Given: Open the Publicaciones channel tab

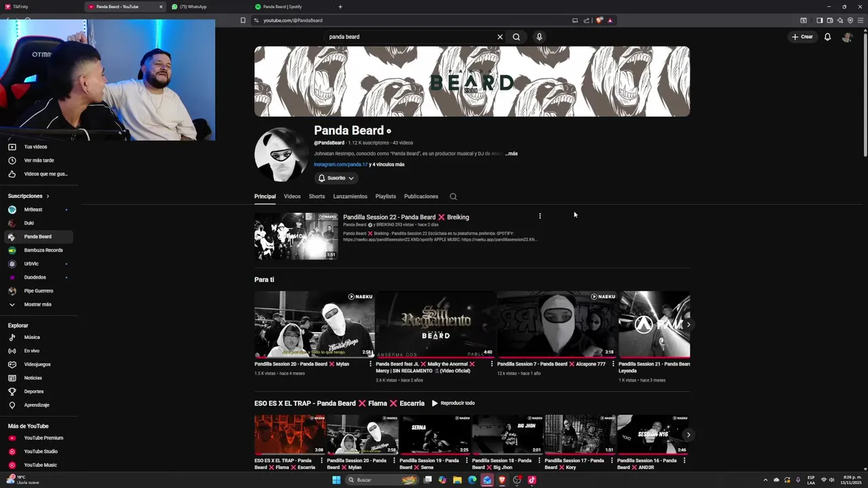Looking at the screenshot, I should click(421, 197).
